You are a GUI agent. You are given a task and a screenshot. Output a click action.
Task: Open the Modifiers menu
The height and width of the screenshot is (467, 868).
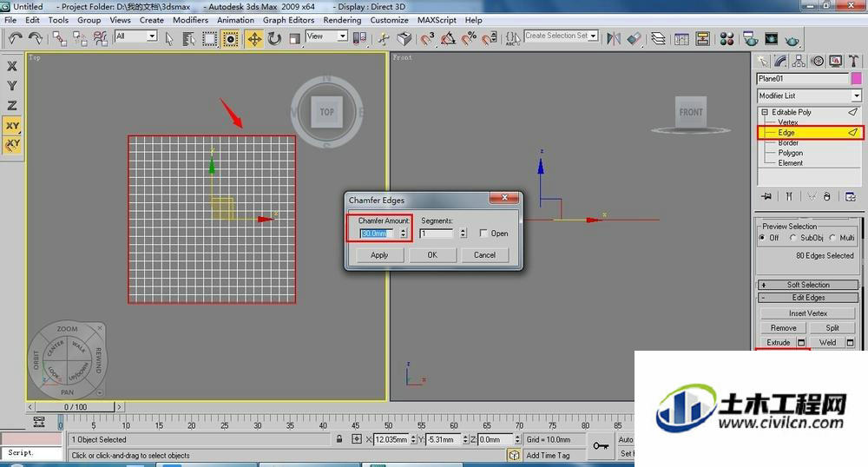[x=190, y=20]
